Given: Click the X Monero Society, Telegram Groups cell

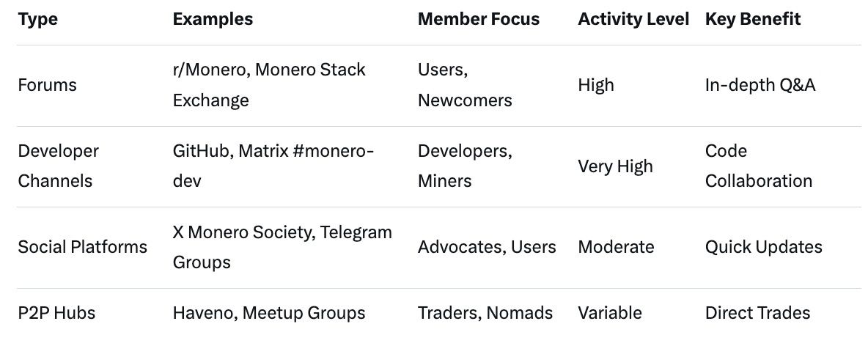Looking at the screenshot, I should [x=282, y=247].
